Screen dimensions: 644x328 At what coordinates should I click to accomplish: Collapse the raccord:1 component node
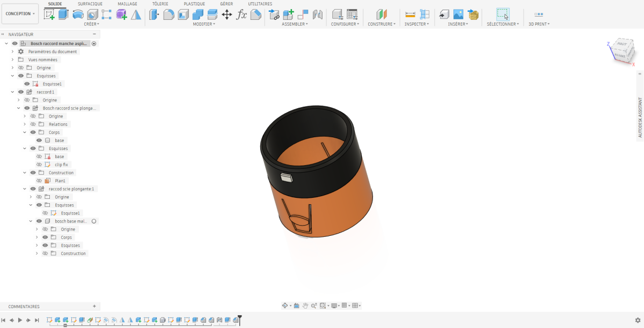point(12,92)
